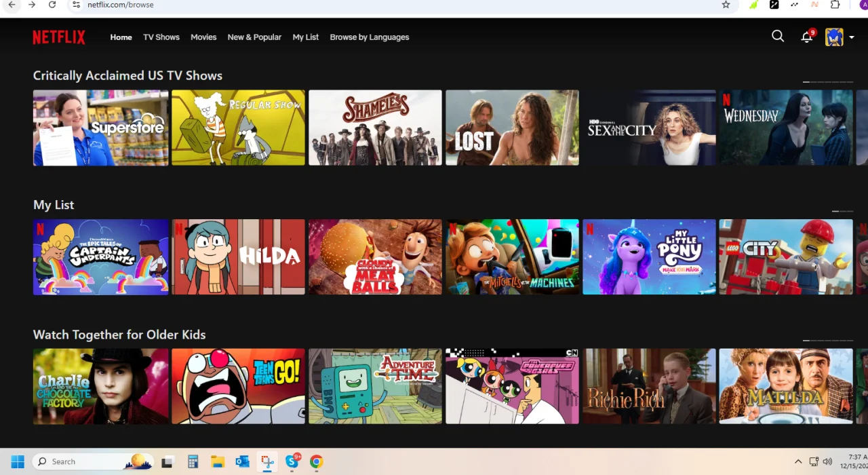Viewport: 868px width, 475px height.
Task: Open notifications bell with 9 badge
Action: (807, 37)
